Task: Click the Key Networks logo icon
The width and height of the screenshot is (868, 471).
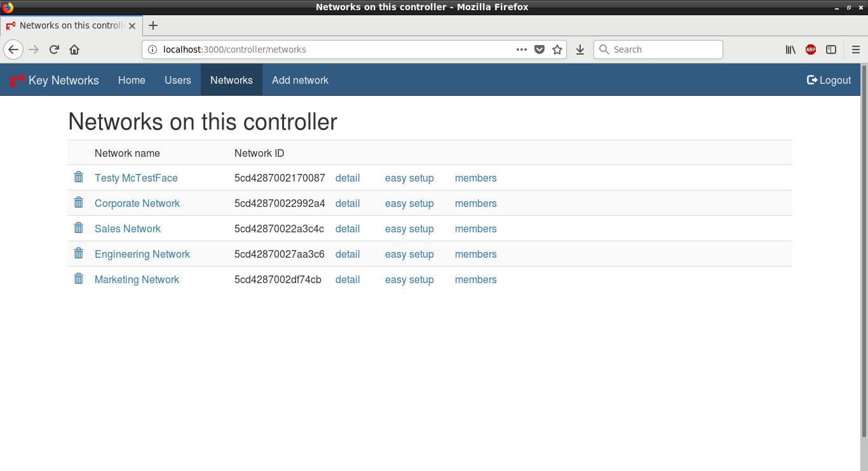Action: [17, 81]
